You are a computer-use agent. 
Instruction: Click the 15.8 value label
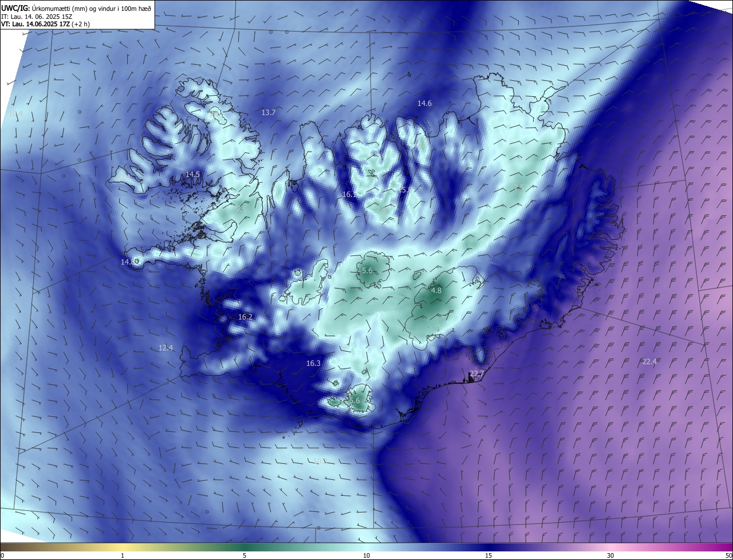point(405,190)
